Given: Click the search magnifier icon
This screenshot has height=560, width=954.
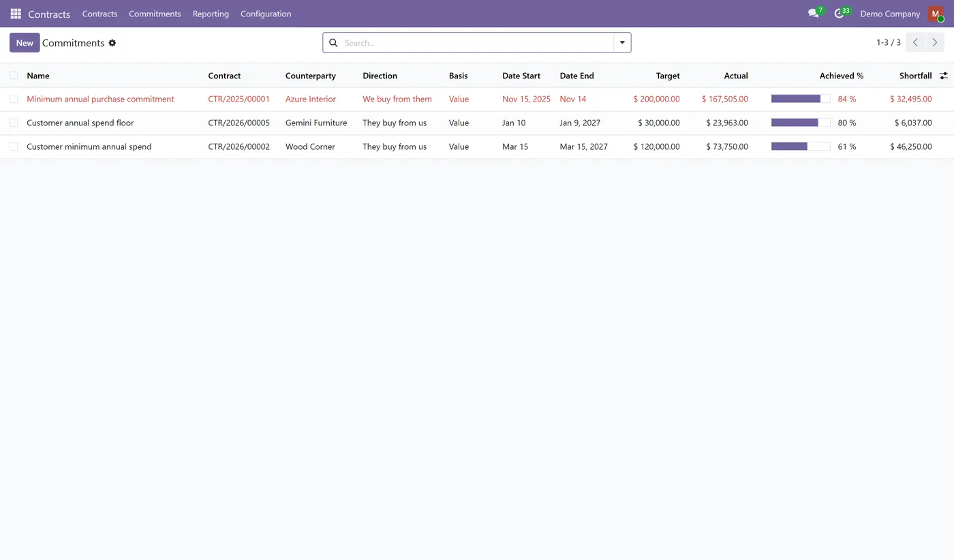Looking at the screenshot, I should pos(333,43).
